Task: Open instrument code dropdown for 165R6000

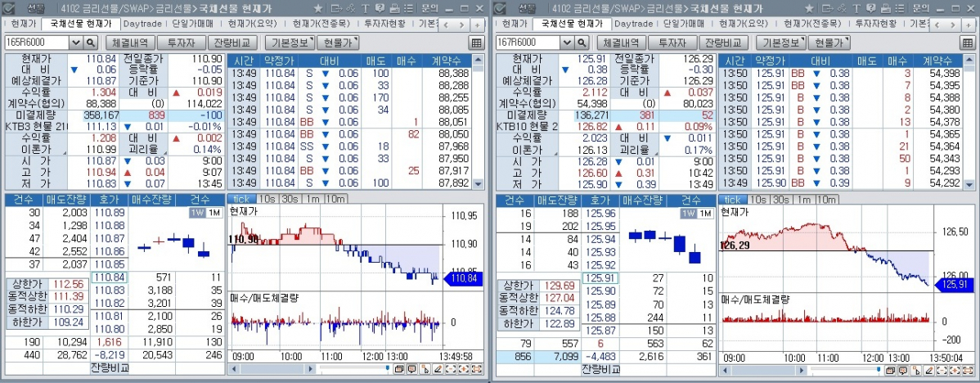Action: coord(76,43)
